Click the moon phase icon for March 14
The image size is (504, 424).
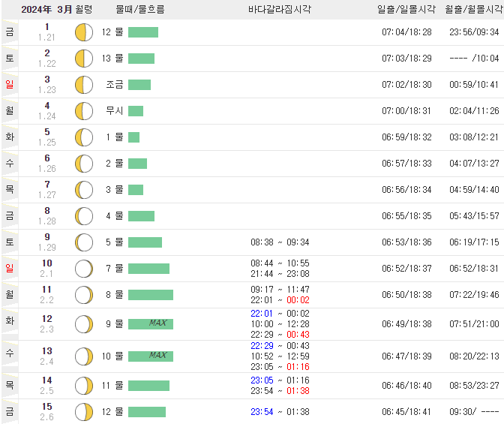click(84, 386)
